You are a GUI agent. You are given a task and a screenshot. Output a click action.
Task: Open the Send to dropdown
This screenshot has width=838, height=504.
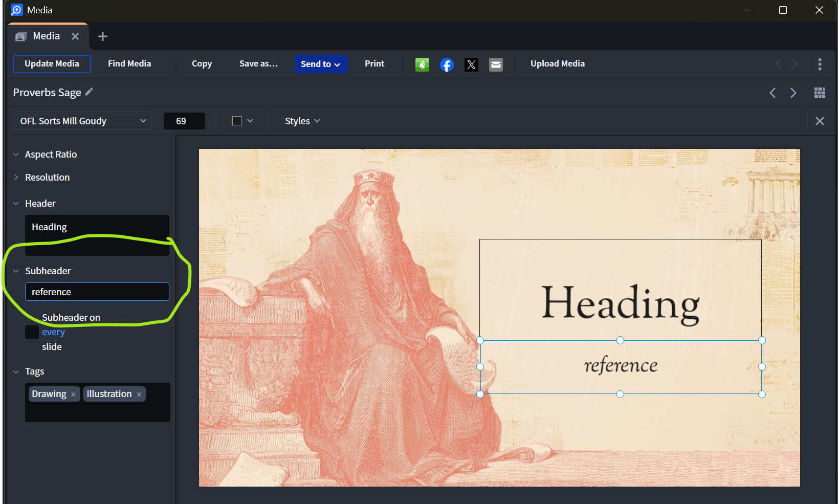click(x=321, y=64)
